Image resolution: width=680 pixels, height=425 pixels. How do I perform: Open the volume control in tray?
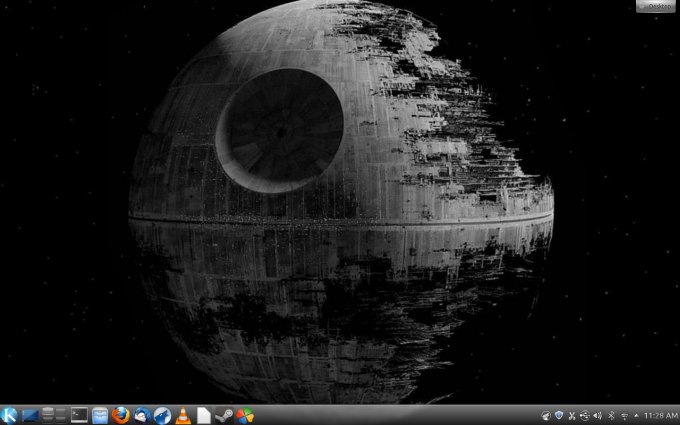(597, 415)
